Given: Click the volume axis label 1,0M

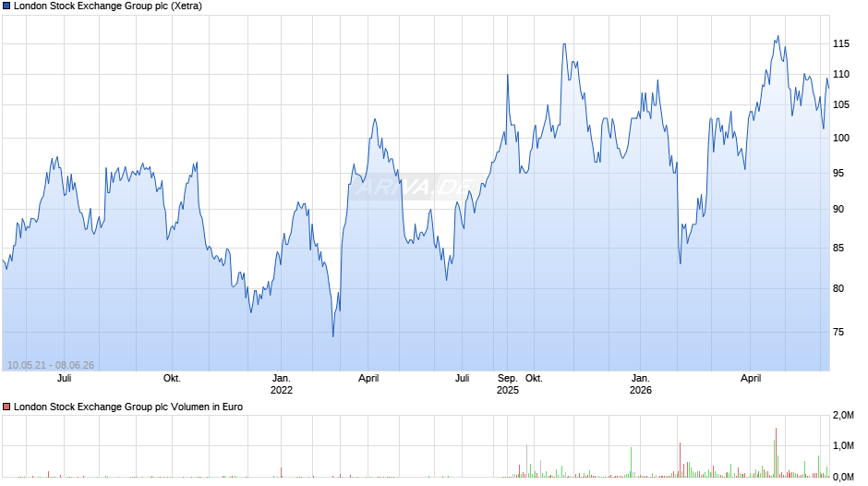Looking at the screenshot, I should [843, 445].
